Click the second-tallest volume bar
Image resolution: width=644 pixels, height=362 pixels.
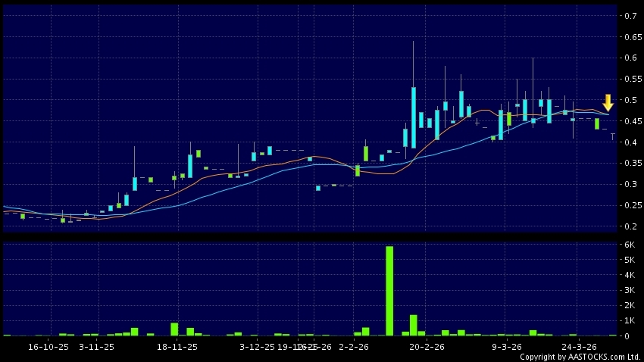[x=414, y=325]
